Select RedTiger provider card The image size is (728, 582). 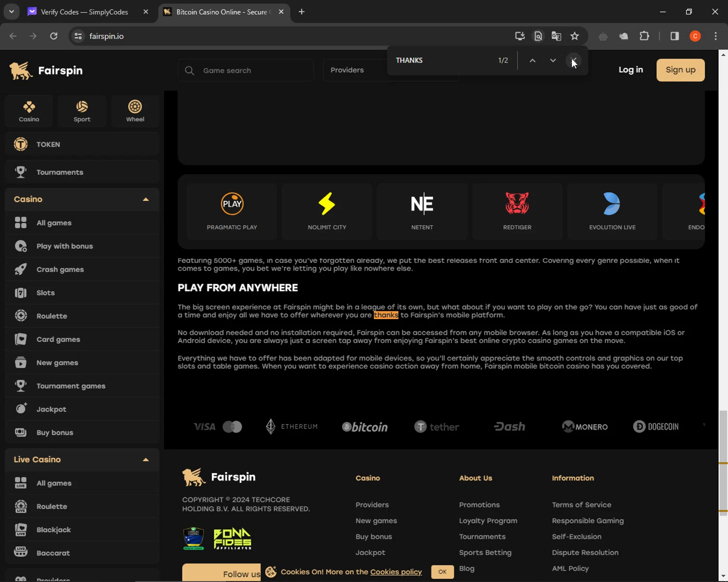pos(517,211)
